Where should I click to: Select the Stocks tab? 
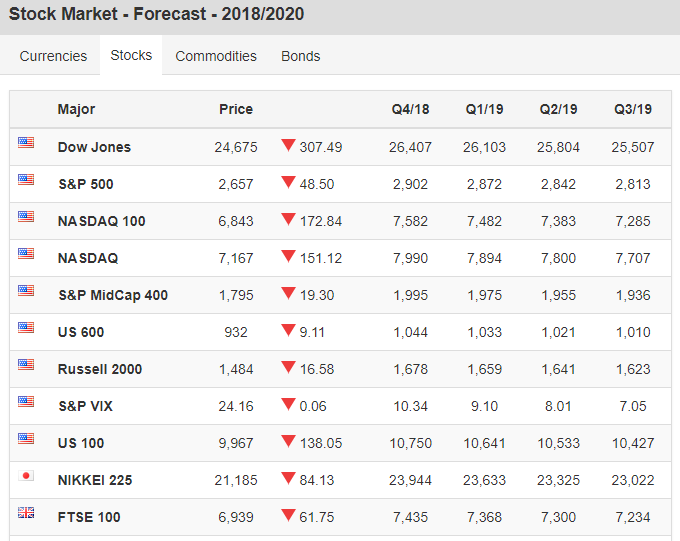[x=131, y=55]
